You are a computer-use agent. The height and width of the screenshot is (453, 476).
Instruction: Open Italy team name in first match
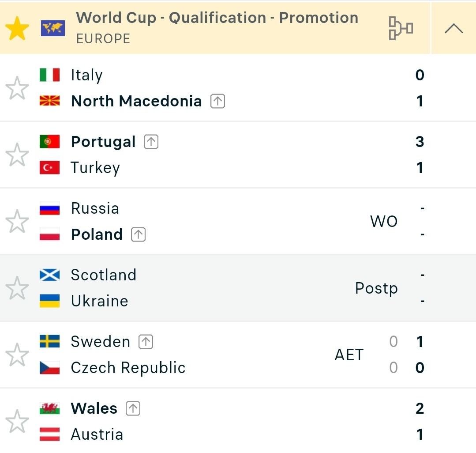(x=87, y=75)
